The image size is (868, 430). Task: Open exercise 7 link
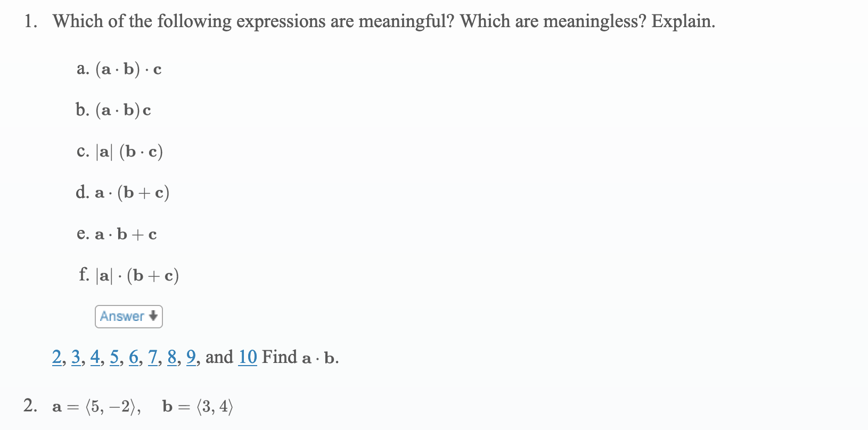[x=153, y=358]
